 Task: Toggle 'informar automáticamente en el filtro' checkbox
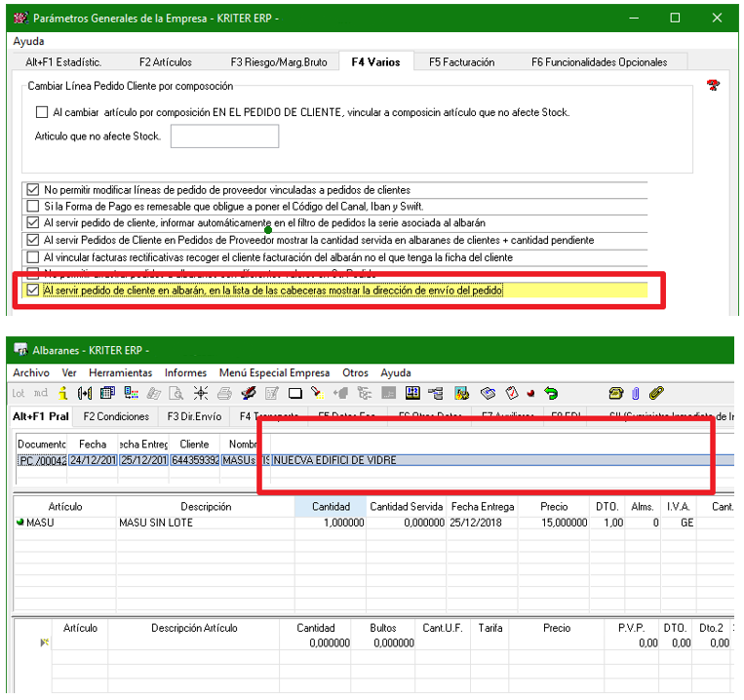33,222
